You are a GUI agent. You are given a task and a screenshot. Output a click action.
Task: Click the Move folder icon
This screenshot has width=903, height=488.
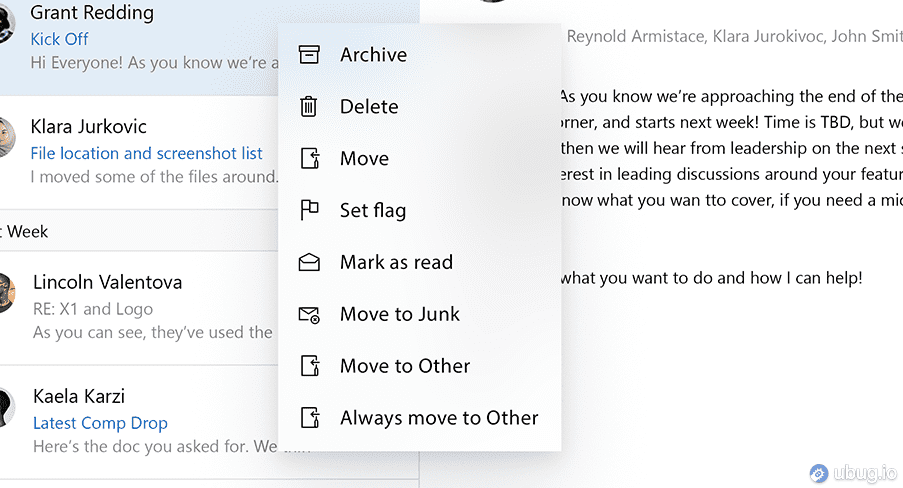tap(310, 159)
